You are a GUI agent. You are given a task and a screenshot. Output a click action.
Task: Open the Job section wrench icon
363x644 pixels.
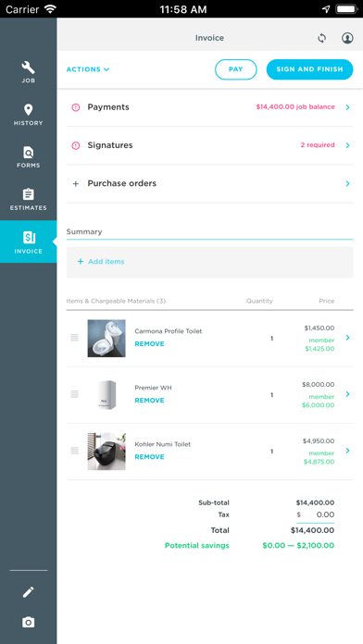(x=29, y=68)
